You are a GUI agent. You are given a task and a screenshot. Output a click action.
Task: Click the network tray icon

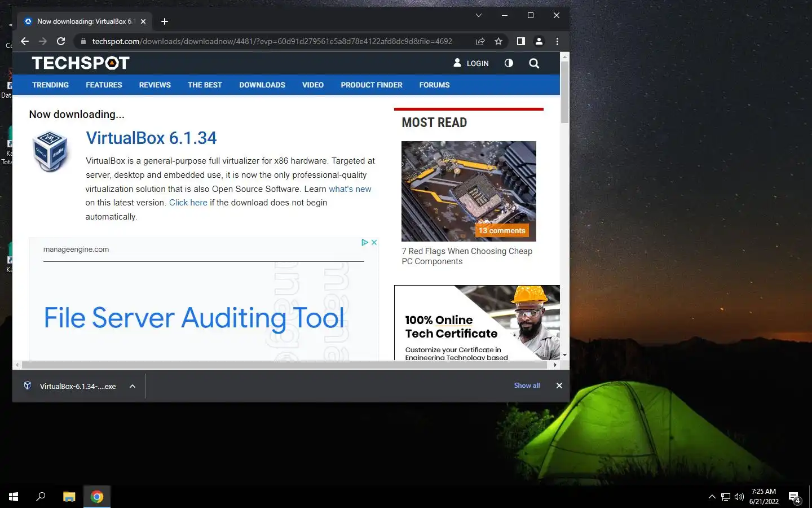tap(726, 497)
